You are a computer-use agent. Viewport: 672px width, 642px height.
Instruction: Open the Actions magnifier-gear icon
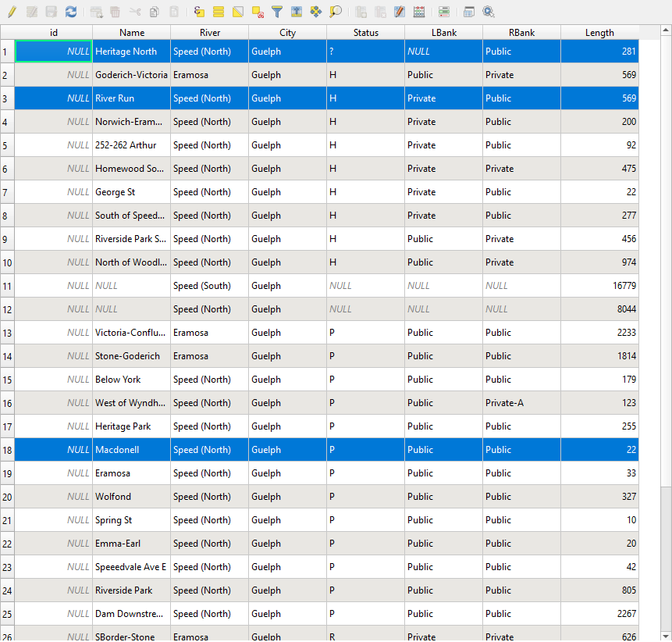(489, 12)
